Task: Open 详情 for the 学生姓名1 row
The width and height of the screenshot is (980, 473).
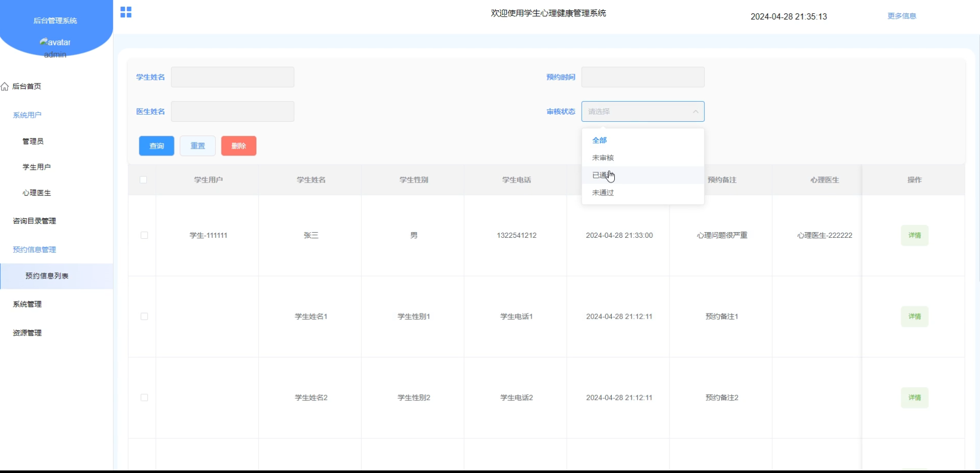Action: [x=915, y=317]
